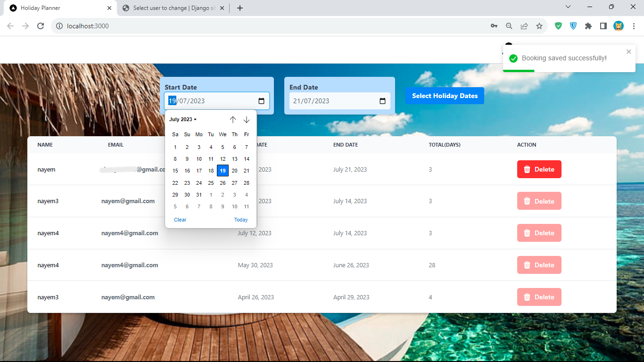Screen dimensions: 644x362
Task: Clear the date in calendar popup
Action: point(180,220)
